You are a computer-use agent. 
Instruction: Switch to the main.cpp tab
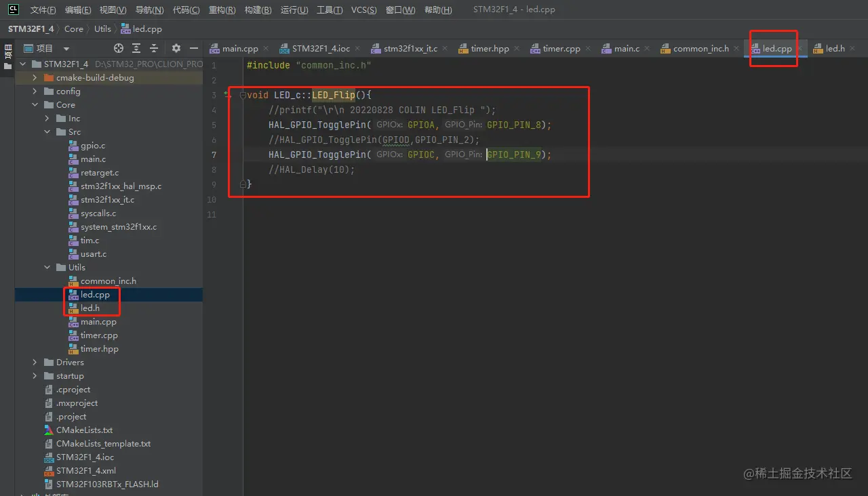coord(240,49)
